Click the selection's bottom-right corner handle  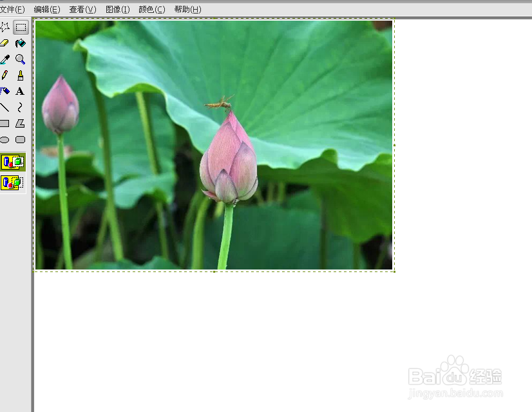pyautogui.click(x=394, y=271)
